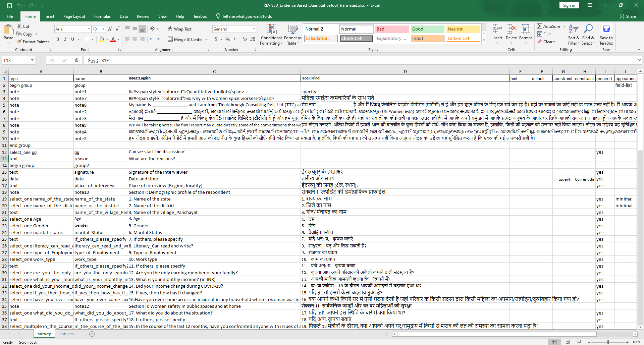Screen dimensions: 644x345
Task: Open the Borders dropdown arrow
Action: click(x=93, y=40)
